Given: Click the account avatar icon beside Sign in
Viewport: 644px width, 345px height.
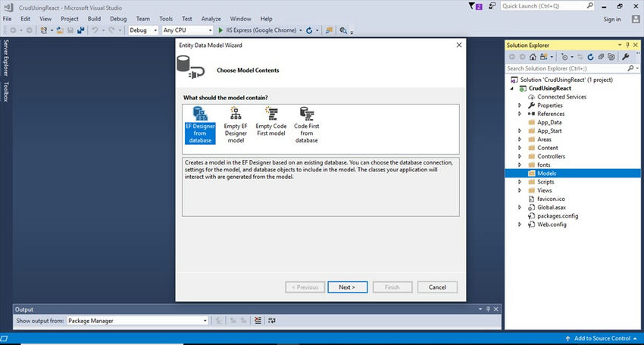Looking at the screenshot, I should tap(636, 19).
